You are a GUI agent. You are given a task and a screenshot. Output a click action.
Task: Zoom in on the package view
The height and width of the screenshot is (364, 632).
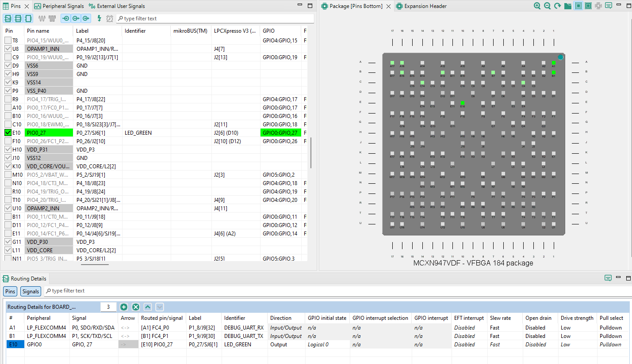(537, 6)
